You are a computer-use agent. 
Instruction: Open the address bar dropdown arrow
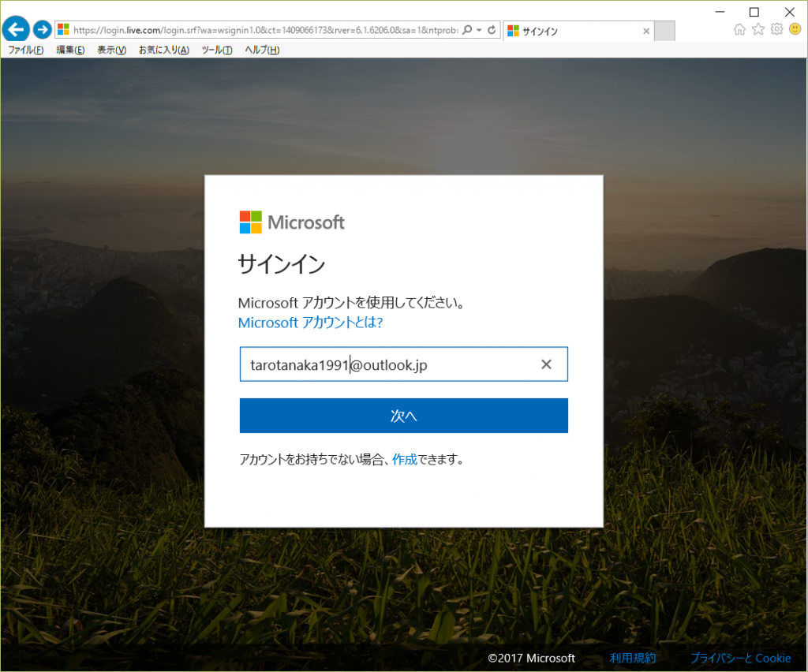[x=479, y=30]
